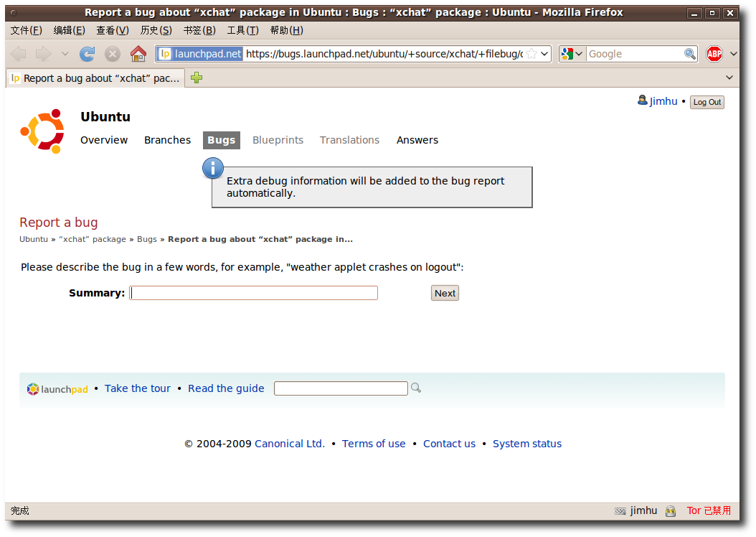Click the status bar icon left of jimhu
Viewport: 756px width, 537px height.
coord(620,511)
